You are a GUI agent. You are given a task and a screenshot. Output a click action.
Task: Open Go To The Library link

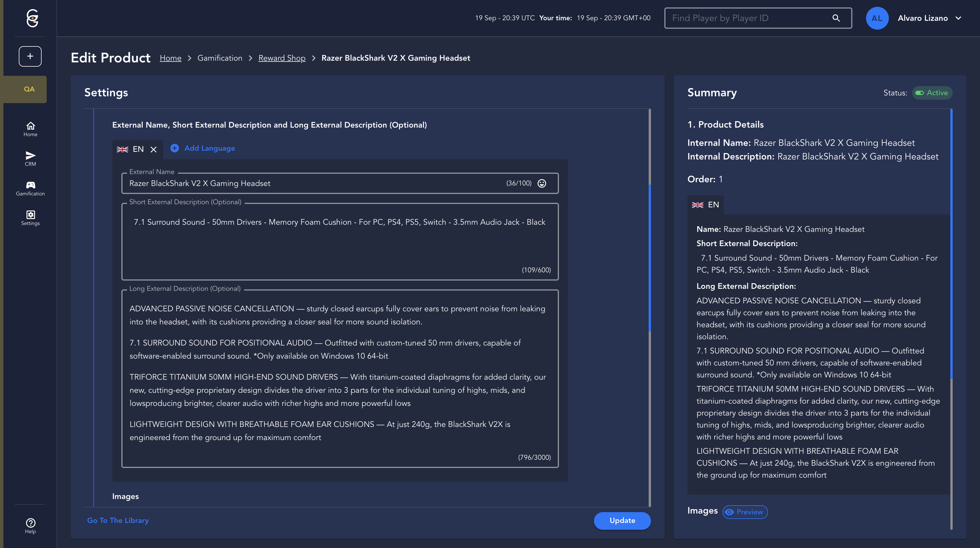(x=118, y=520)
